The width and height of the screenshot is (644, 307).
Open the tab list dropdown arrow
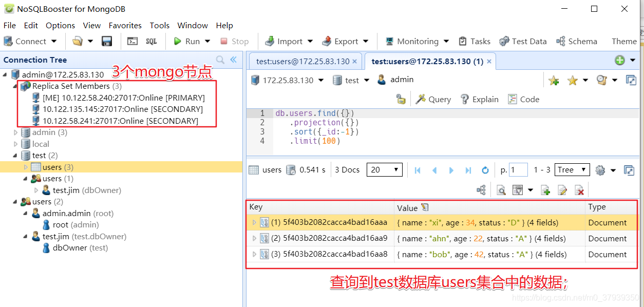click(632, 61)
